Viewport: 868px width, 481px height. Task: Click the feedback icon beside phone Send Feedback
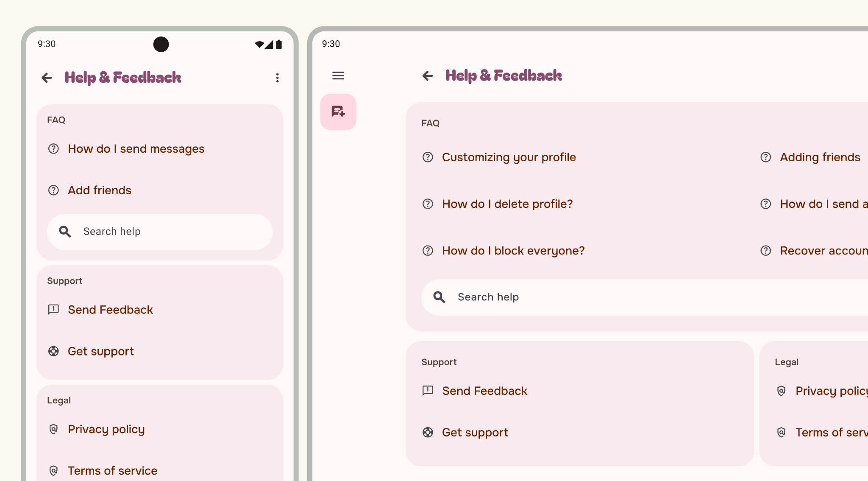pos(53,310)
